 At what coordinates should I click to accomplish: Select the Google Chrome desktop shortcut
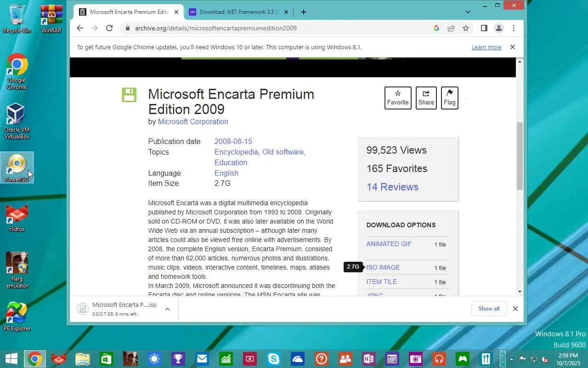tap(17, 72)
